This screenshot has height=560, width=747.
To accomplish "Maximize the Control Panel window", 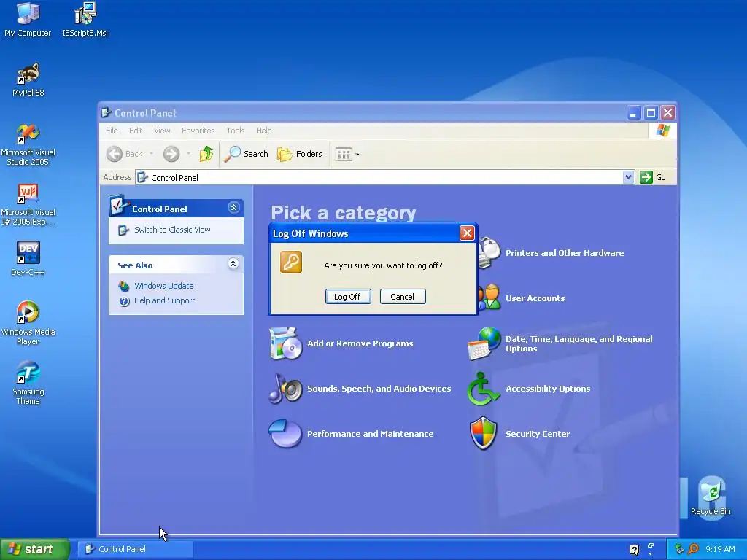I will coord(651,113).
